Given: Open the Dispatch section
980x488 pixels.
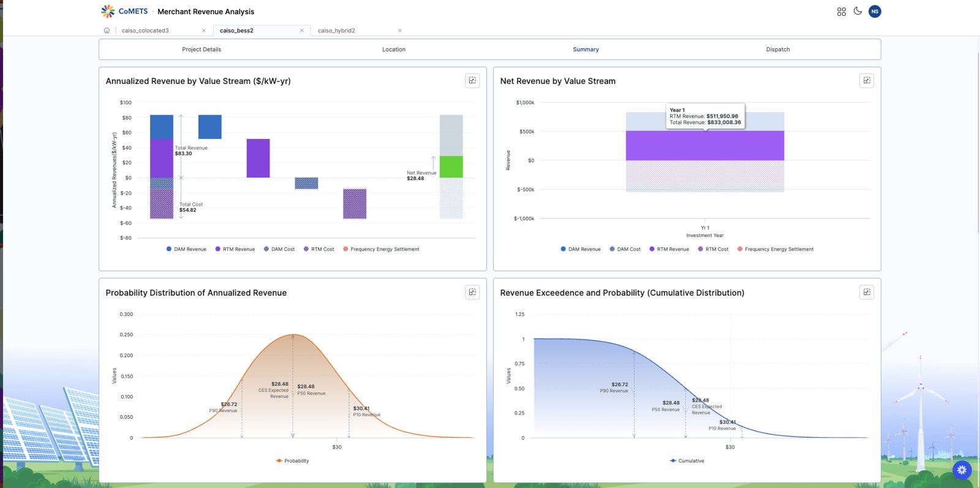Looking at the screenshot, I should (x=778, y=50).
